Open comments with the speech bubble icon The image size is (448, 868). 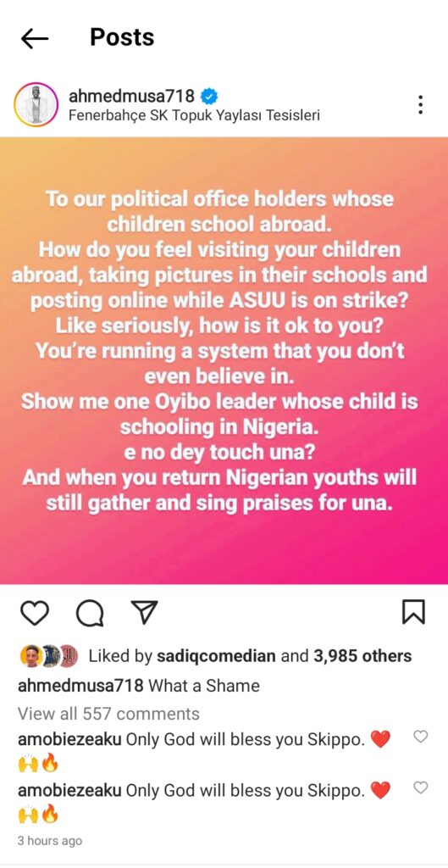coord(90,613)
